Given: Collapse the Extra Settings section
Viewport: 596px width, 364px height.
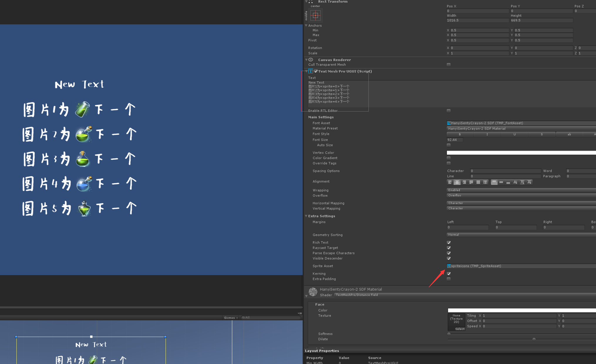Looking at the screenshot, I should pos(306,216).
